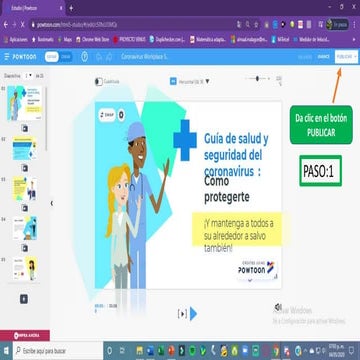Switch to the Crear mode toggle

[x=66, y=57]
